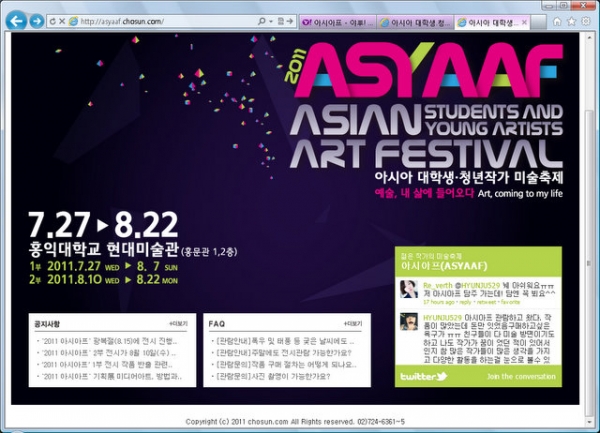Image resolution: width=600 pixels, height=433 pixels.
Task: Click HYUNJU529 username in second tweet
Action: pyautogui.click(x=442, y=317)
